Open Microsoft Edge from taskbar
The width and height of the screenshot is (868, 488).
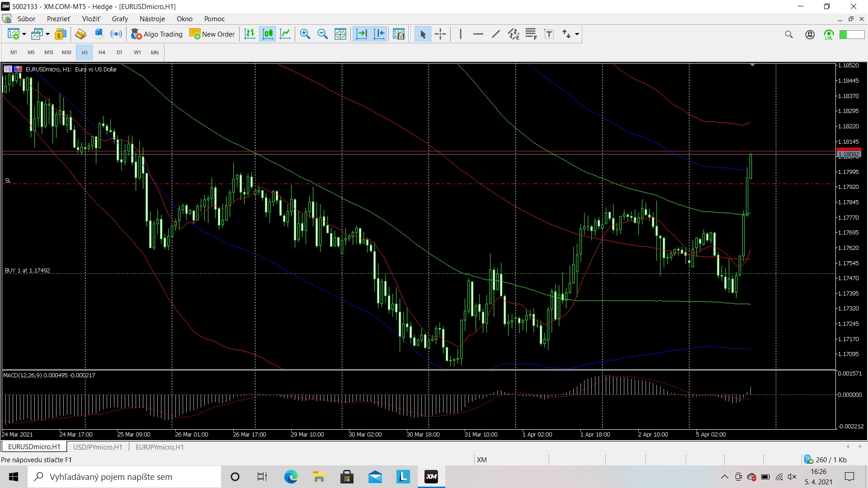(291, 477)
